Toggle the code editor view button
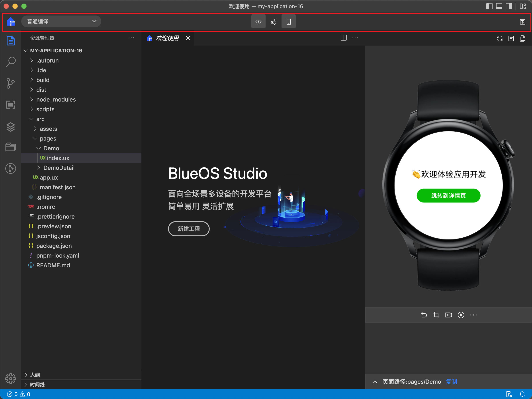 click(258, 22)
